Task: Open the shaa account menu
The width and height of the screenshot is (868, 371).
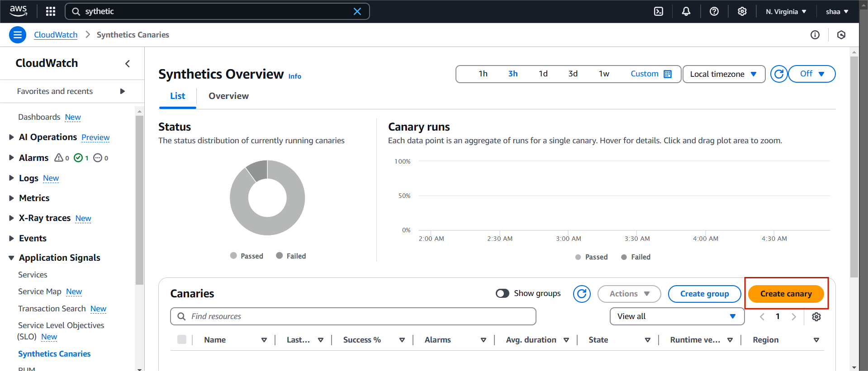Action: (x=837, y=11)
